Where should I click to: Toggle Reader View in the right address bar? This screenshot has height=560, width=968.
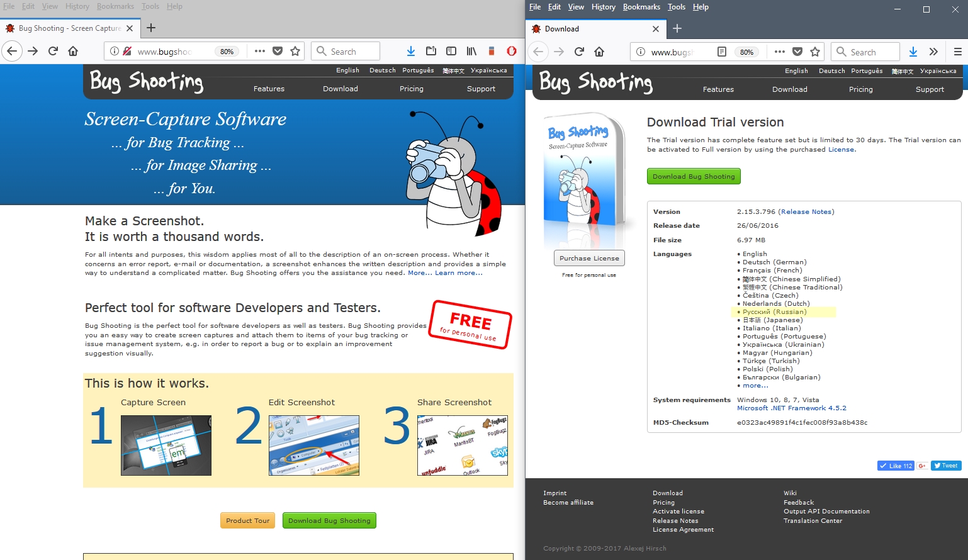click(x=722, y=52)
